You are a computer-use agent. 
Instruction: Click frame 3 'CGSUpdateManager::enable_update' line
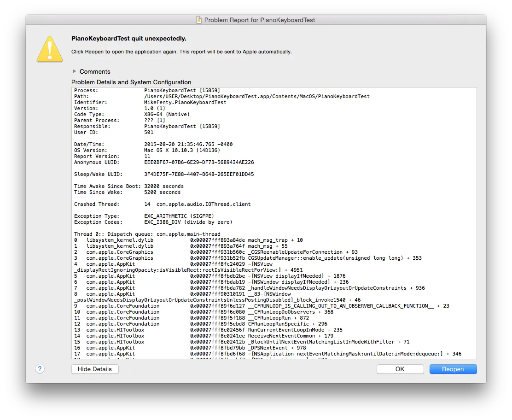click(248, 258)
